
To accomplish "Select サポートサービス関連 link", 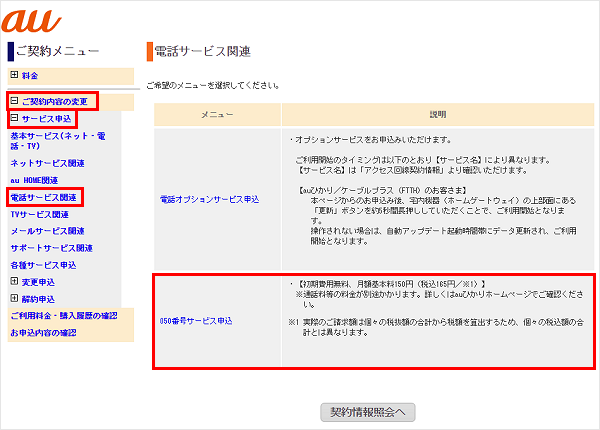I will tap(51, 248).
